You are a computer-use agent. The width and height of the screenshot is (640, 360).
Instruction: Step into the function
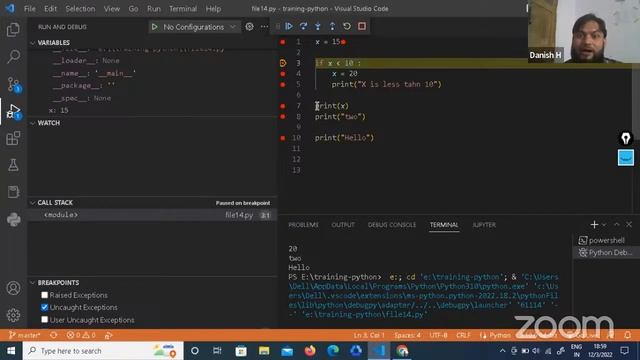318,26
